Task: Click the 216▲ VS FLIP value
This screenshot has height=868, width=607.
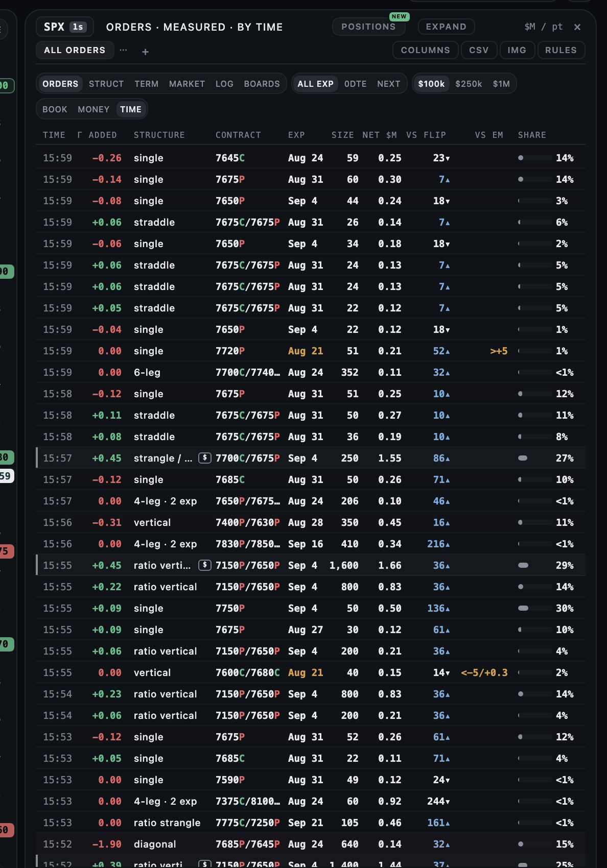Action: click(438, 544)
